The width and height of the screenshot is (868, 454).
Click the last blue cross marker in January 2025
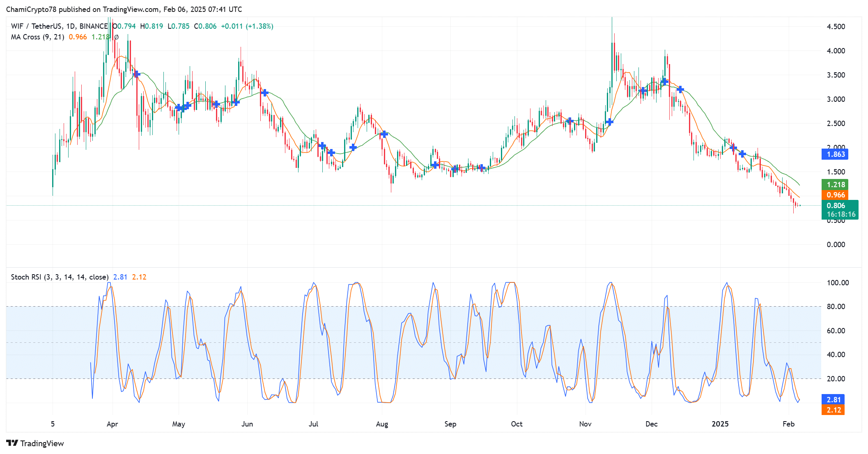[742, 154]
